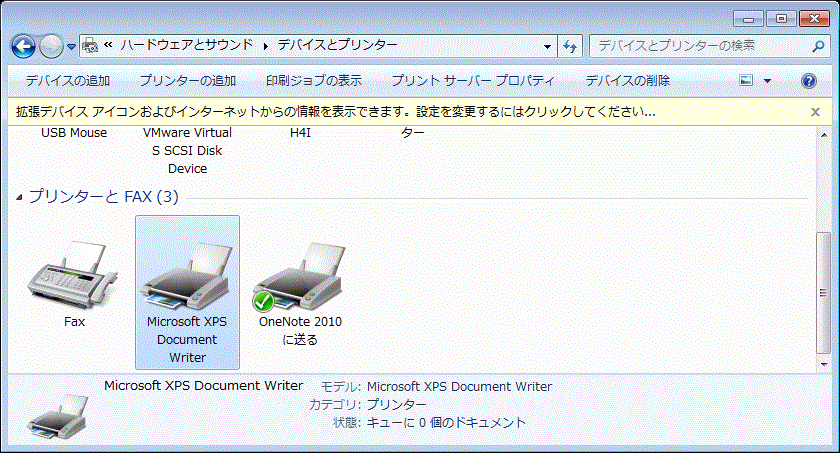This screenshot has width=840, height=453.
Task: Open the view options dropdown arrow
Action: tap(767, 81)
